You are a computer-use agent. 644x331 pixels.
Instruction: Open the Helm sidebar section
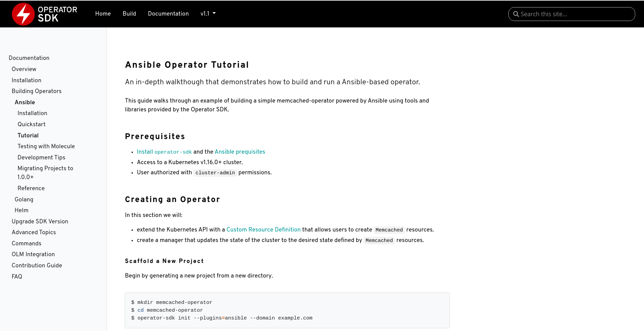[x=21, y=210]
